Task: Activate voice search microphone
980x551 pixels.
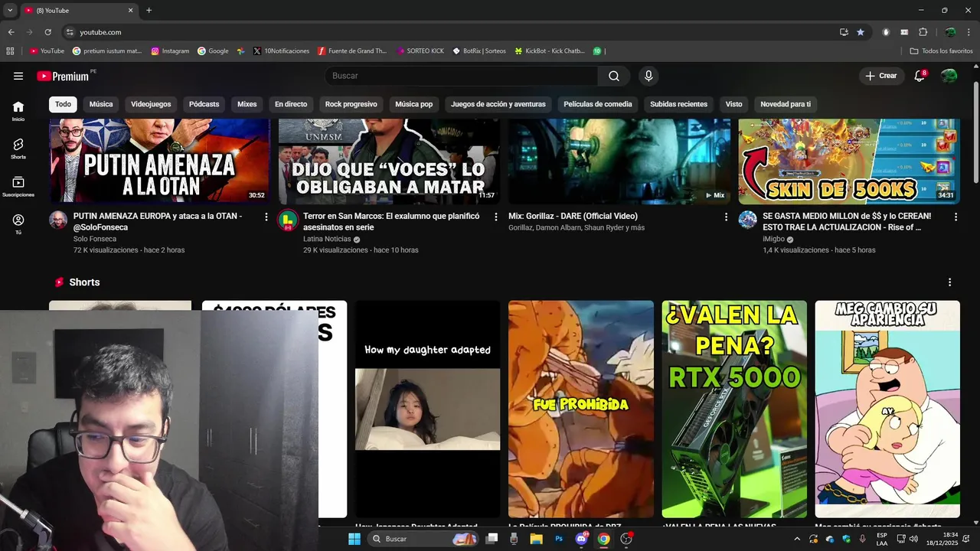Action: (648, 76)
